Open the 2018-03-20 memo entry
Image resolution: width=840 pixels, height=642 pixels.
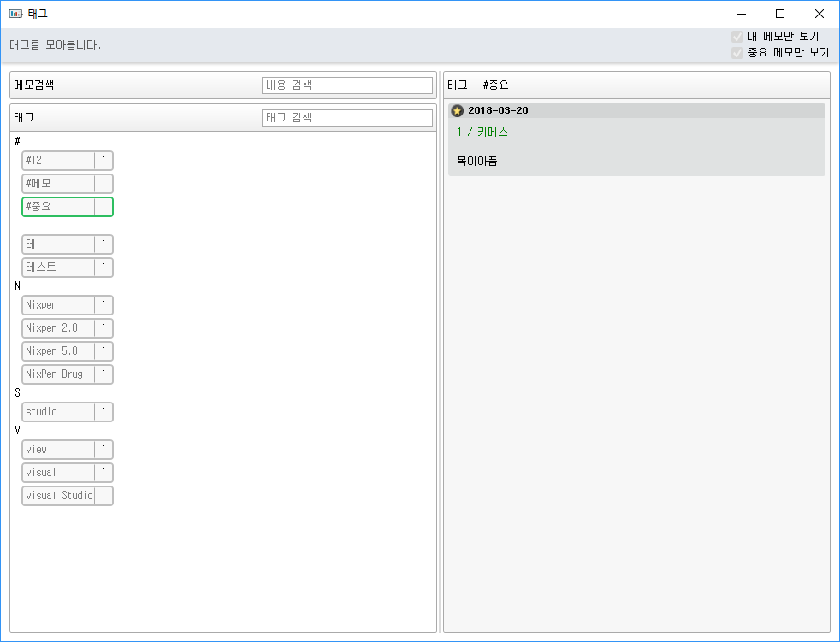[636, 145]
